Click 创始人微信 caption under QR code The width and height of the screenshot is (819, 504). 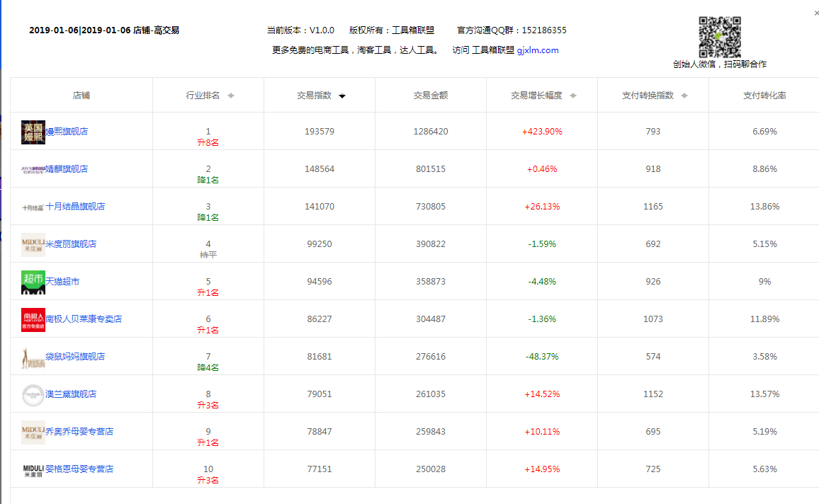[720, 64]
